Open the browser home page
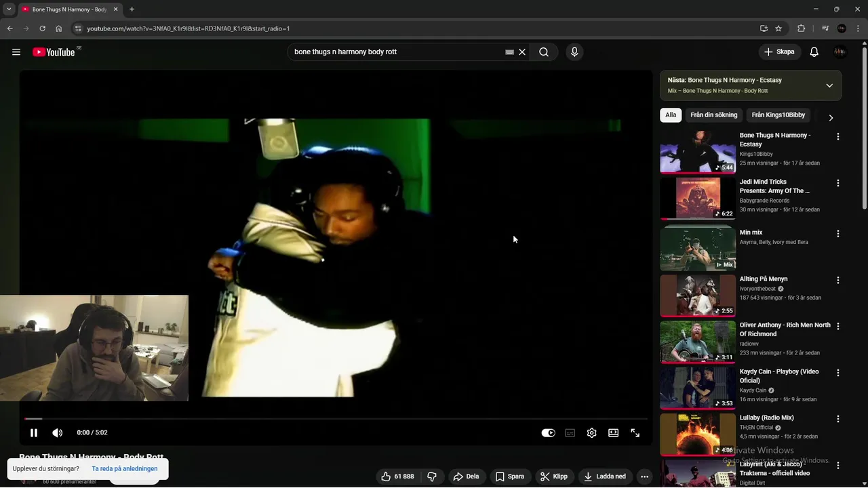 59,28
